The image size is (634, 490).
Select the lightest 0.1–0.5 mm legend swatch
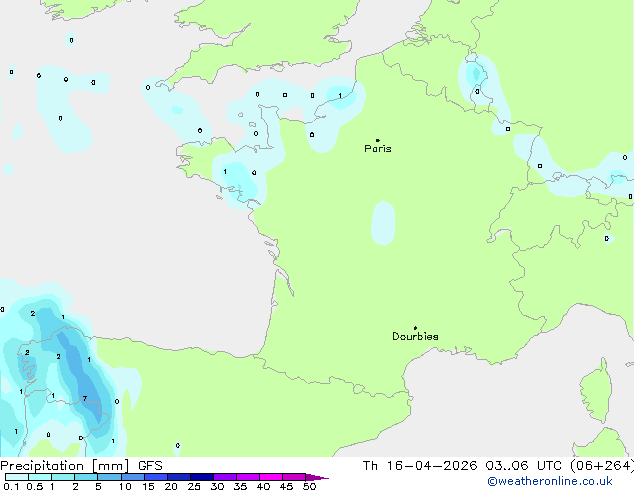[17, 477]
